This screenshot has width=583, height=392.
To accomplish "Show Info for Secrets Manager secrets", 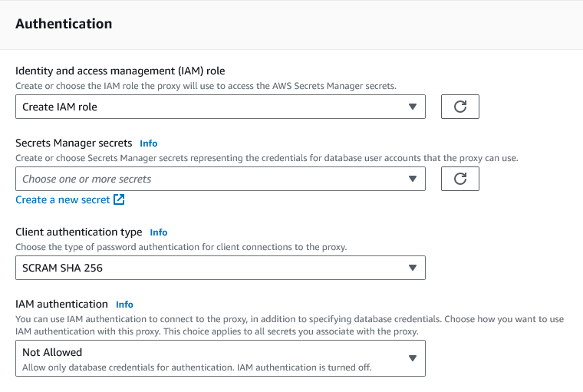I will click(149, 143).
